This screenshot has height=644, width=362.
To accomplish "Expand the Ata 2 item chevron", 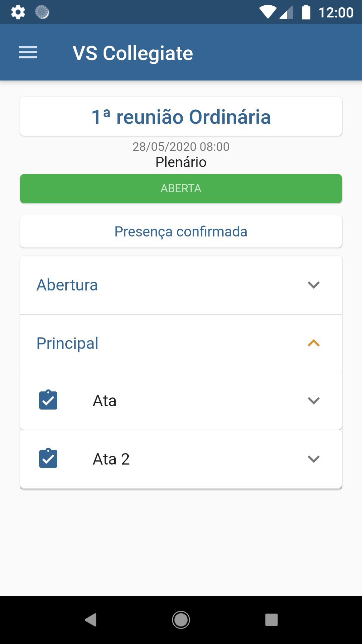I will coord(314,459).
